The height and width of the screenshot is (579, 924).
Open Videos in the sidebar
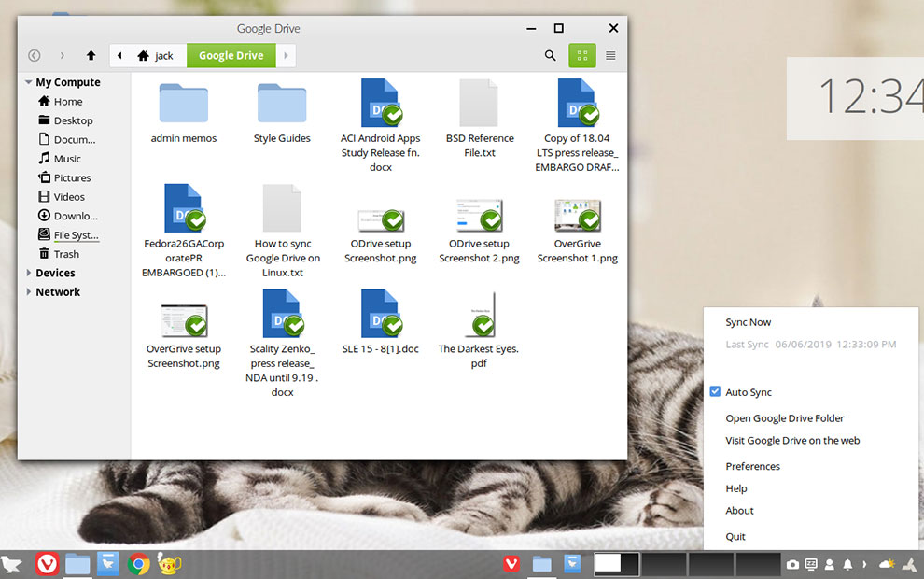coord(62,196)
